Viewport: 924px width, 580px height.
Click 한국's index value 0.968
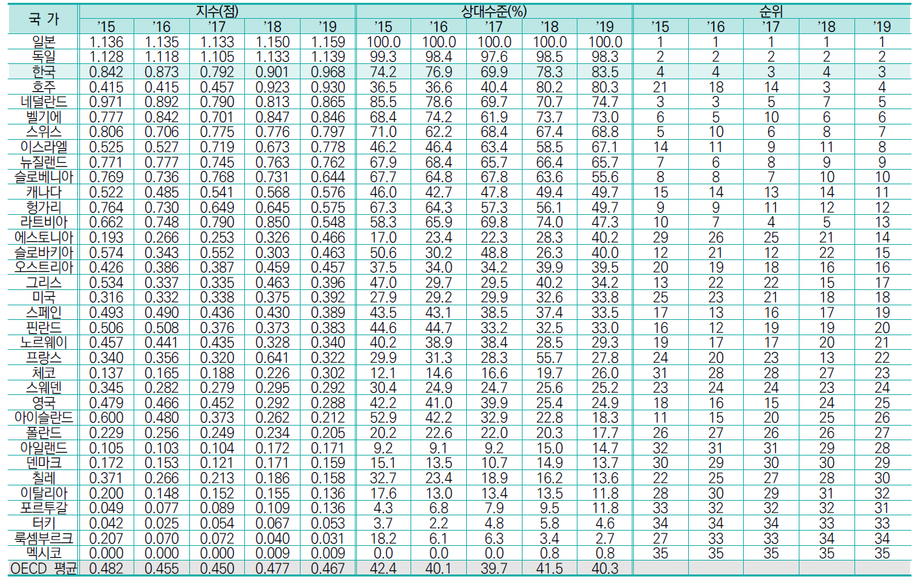[x=327, y=71]
